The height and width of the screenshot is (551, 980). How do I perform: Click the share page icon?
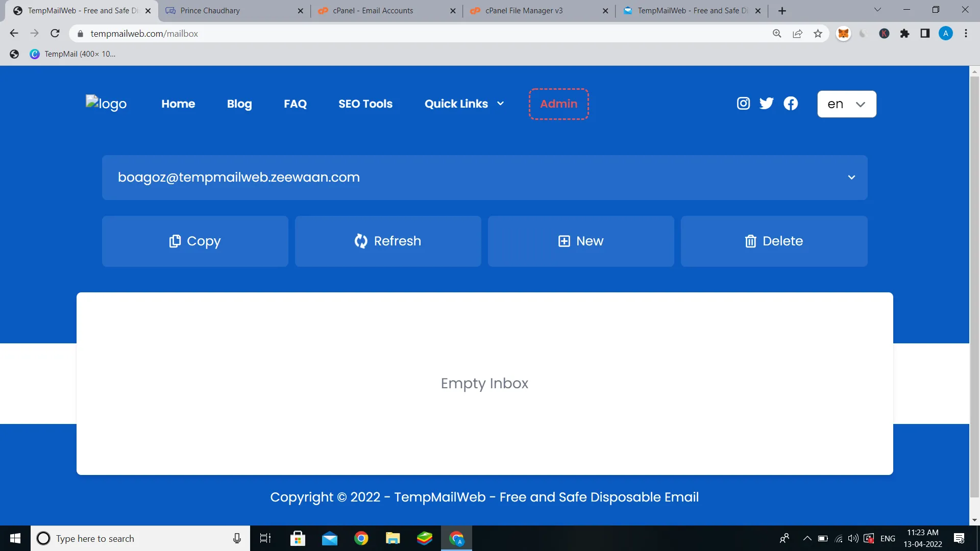(797, 34)
